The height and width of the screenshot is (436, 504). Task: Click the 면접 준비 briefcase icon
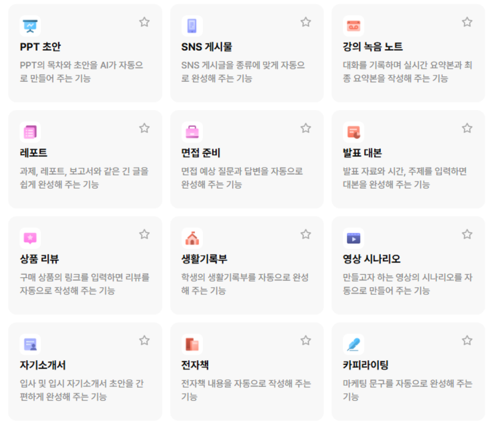pos(192,132)
